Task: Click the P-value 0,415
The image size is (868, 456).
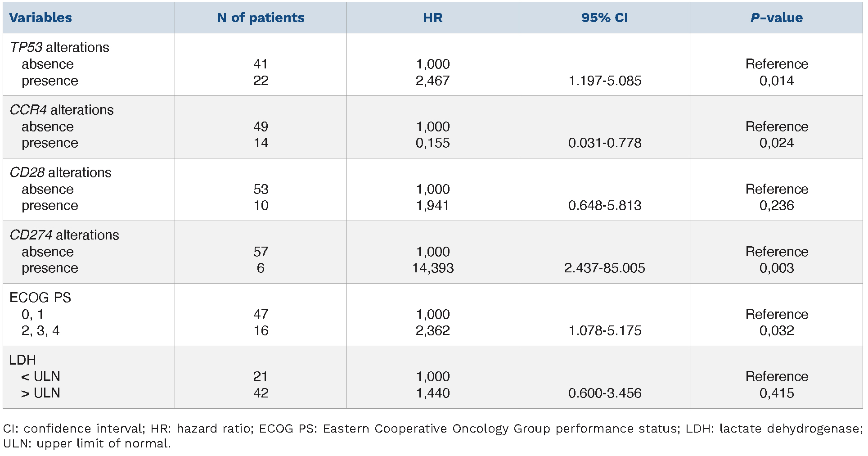Action: tap(776, 393)
